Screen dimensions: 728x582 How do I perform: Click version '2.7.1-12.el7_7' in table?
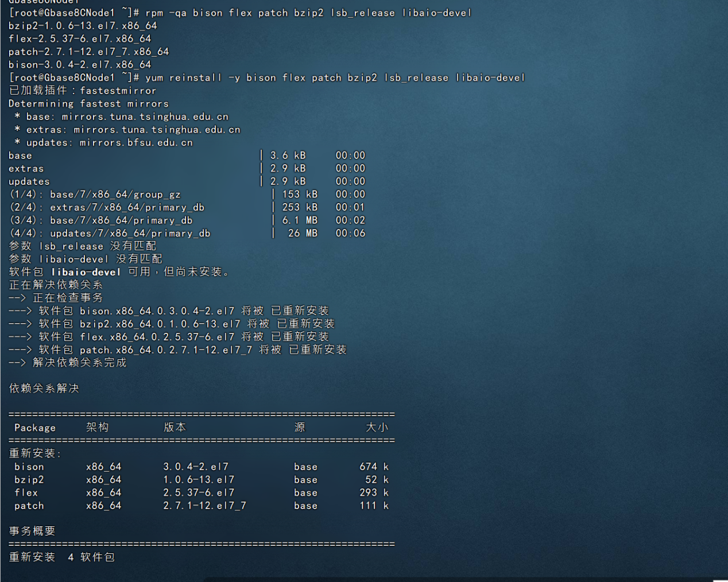click(205, 506)
